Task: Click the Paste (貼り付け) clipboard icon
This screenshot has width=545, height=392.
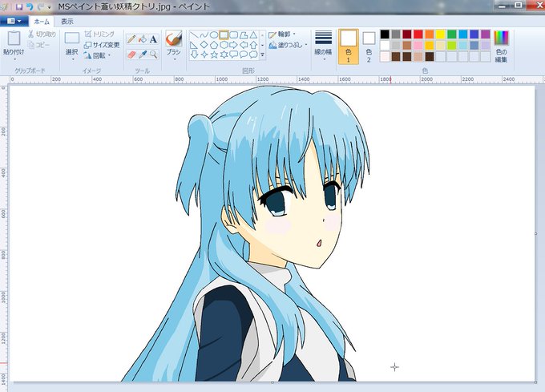Action: (14, 38)
